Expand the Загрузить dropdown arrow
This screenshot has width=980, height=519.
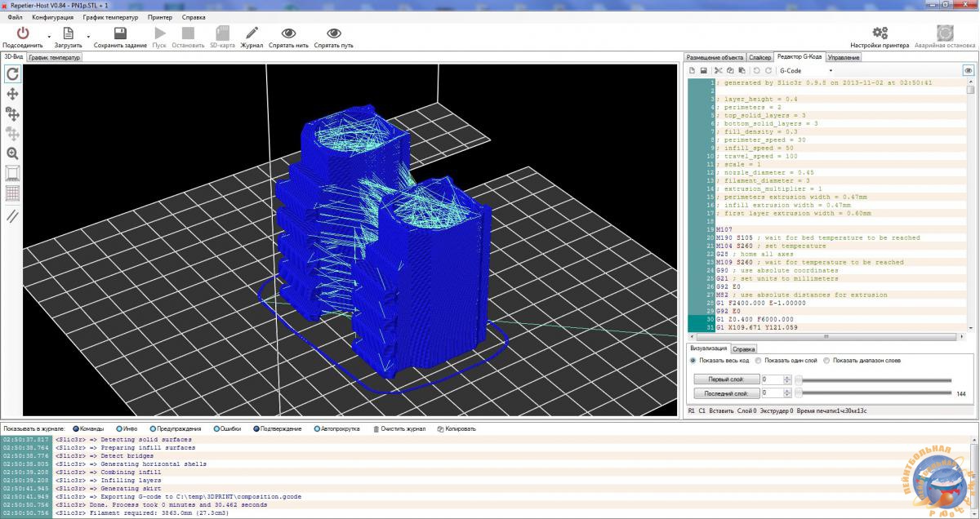(x=90, y=37)
